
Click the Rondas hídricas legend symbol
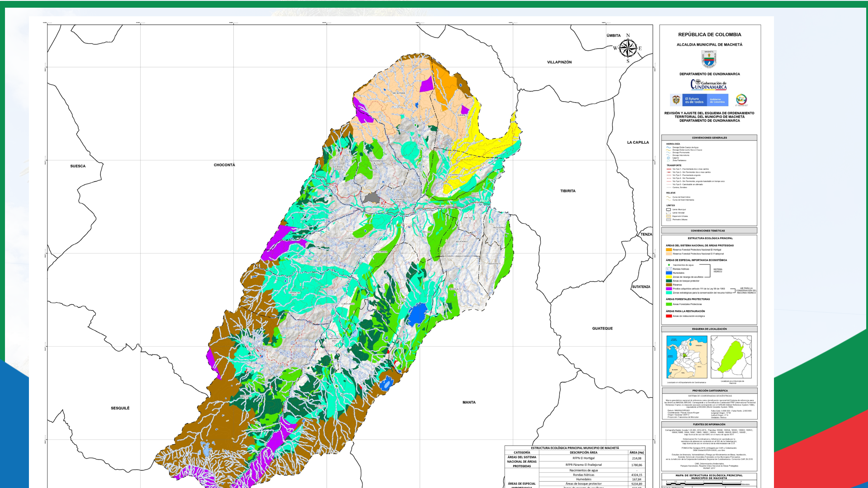(669, 269)
